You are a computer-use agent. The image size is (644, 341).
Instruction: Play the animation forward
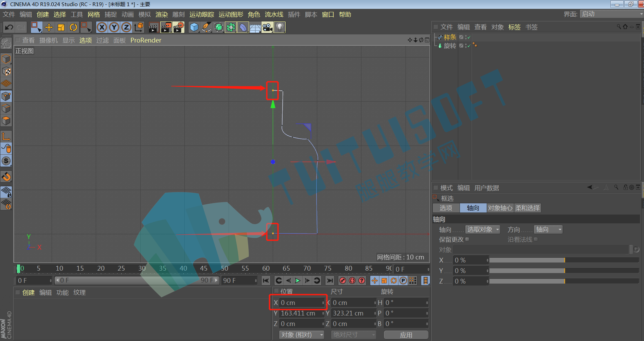point(298,280)
